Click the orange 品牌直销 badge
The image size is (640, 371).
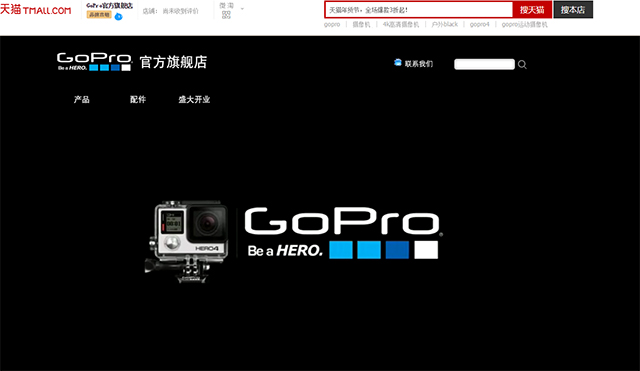coord(99,15)
